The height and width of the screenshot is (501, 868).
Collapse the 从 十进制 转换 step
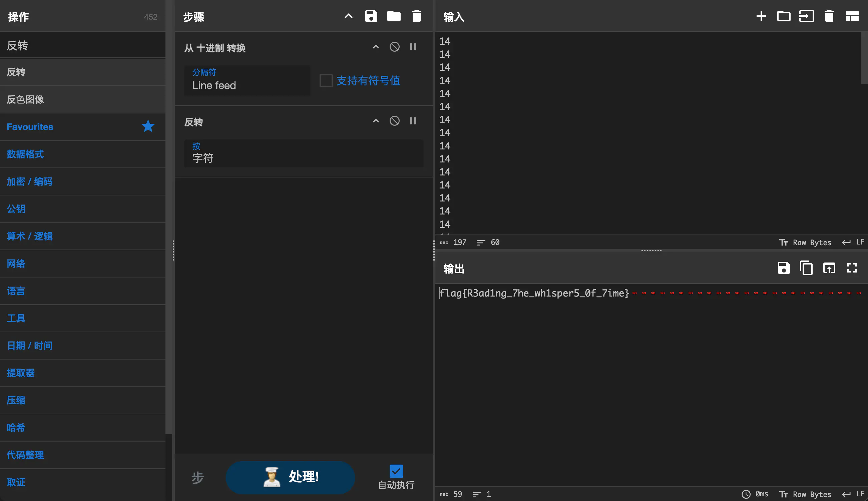[x=376, y=47]
